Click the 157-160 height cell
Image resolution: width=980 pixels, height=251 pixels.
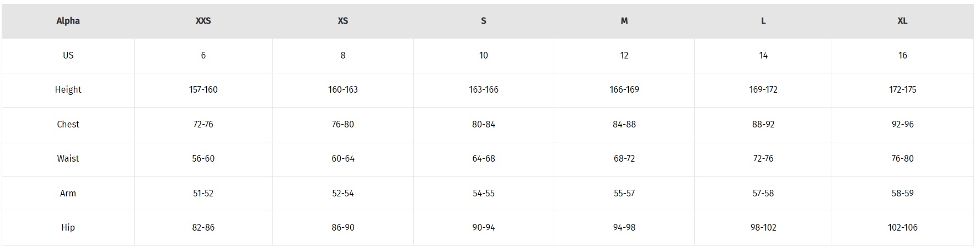(x=203, y=89)
